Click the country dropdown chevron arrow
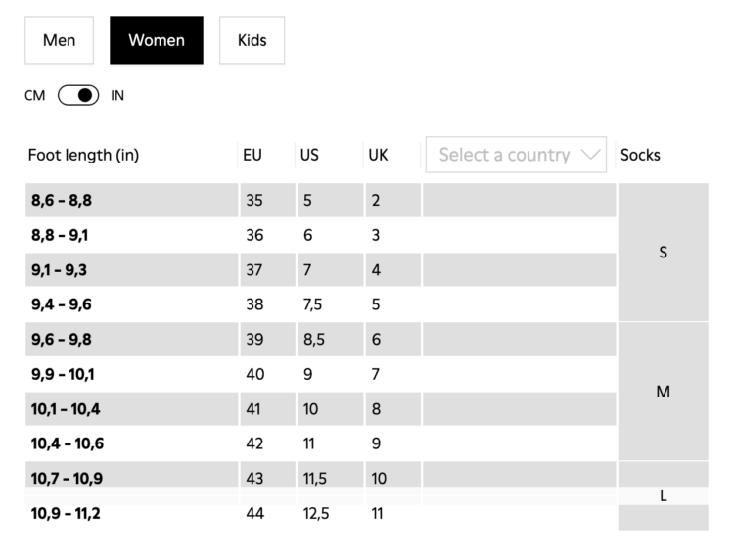 pyautogui.click(x=590, y=155)
